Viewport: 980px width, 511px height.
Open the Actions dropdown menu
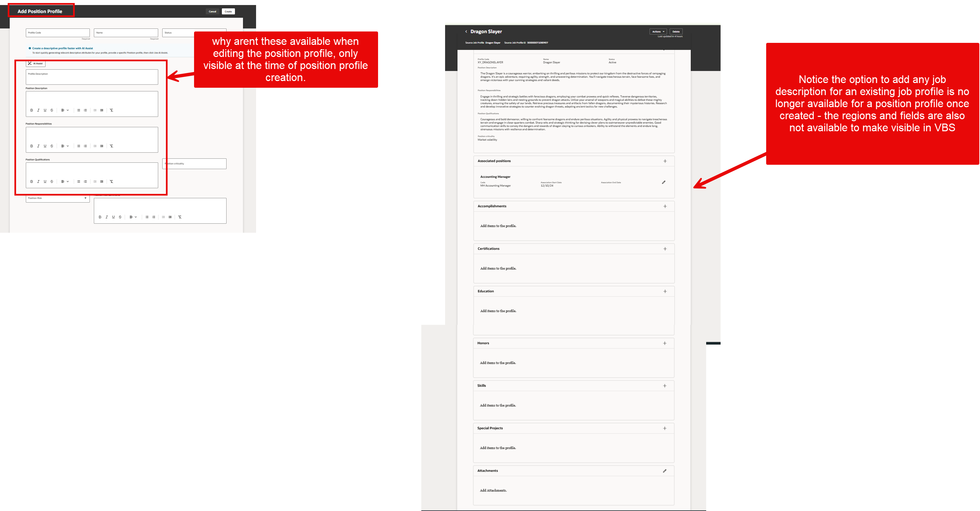658,31
